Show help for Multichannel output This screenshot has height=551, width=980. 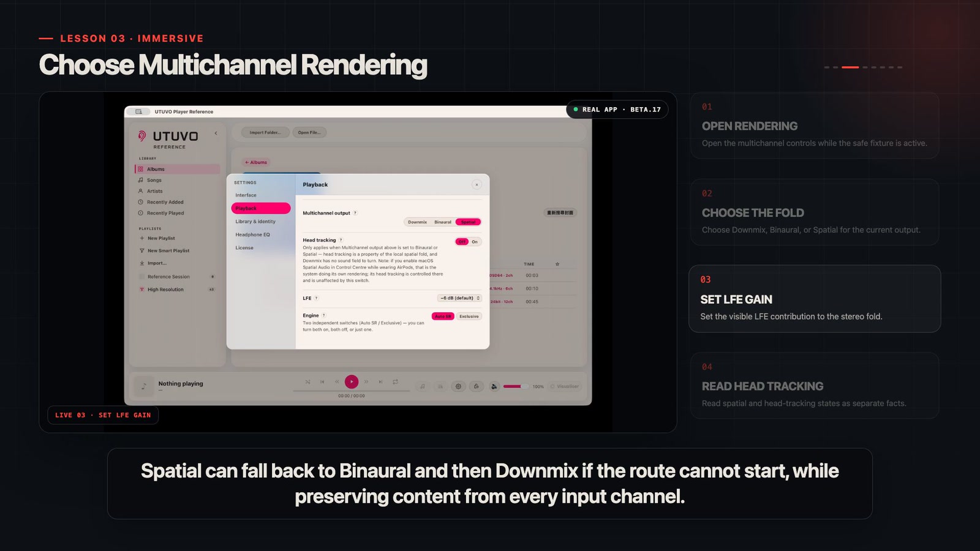point(355,213)
